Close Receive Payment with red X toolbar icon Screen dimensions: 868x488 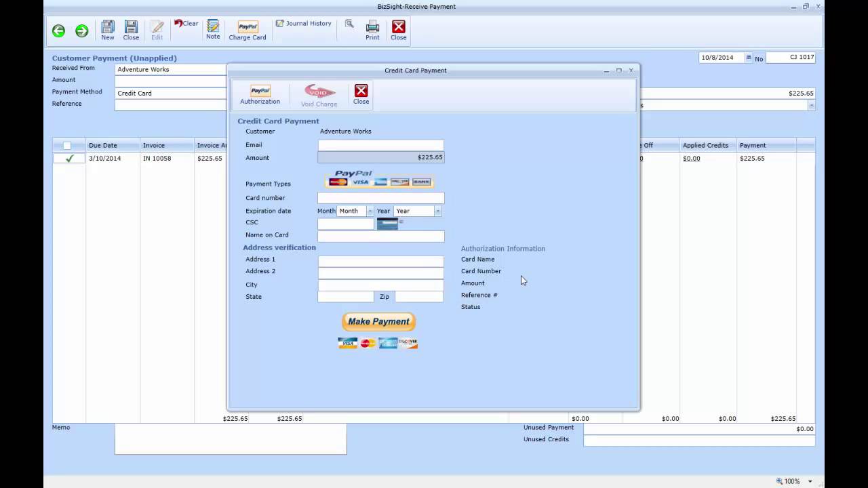tap(399, 30)
